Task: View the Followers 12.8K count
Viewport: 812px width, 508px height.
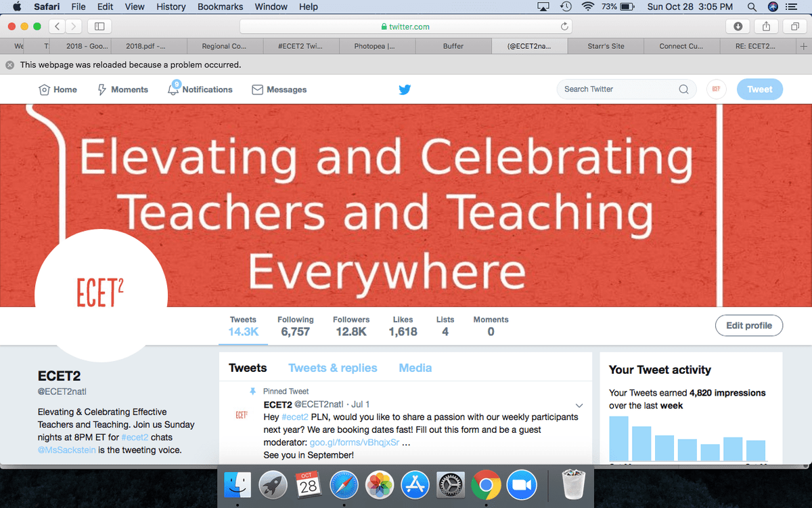Action: click(x=351, y=326)
